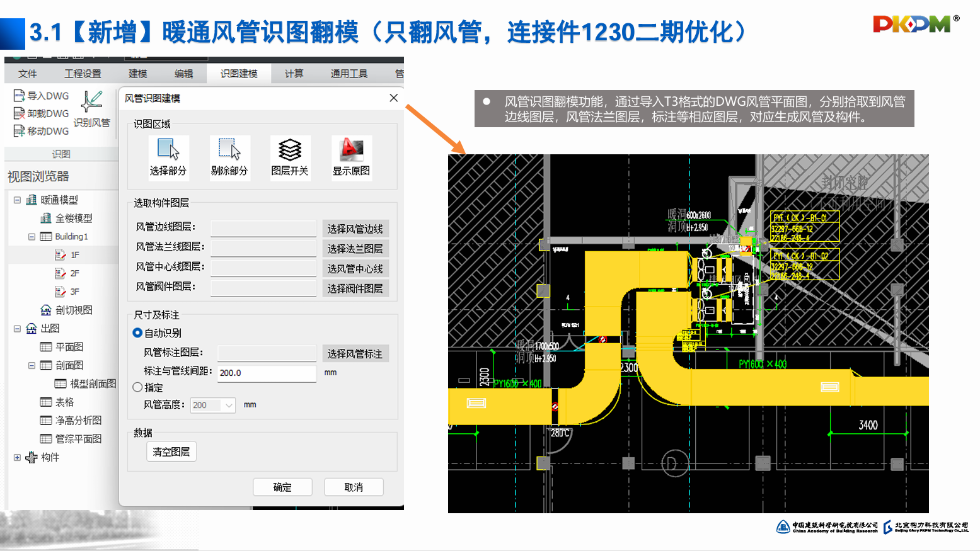Open the 图层开关 layer switch tool

click(x=290, y=157)
